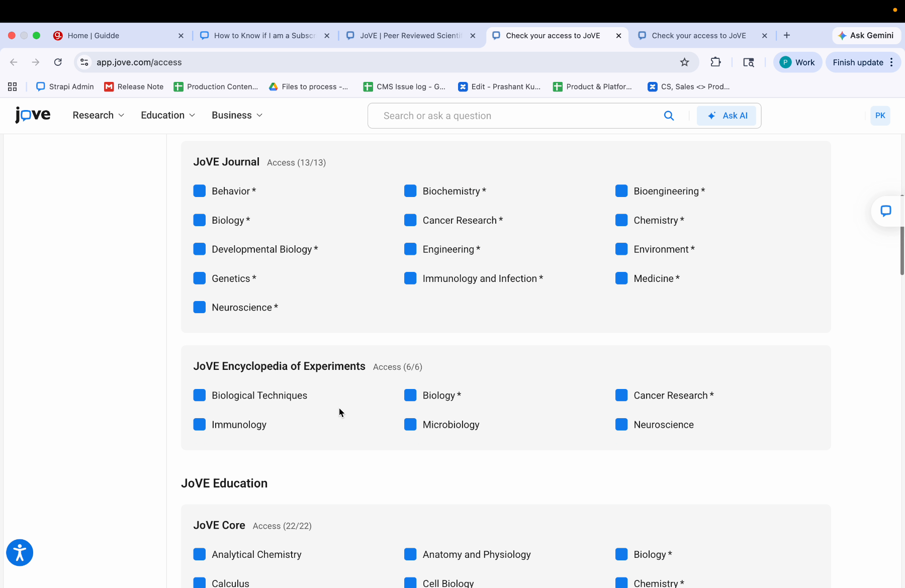The height and width of the screenshot is (588, 905).
Task: Toggle the Anatomy and Physiology checkbox
Action: pyautogui.click(x=410, y=554)
